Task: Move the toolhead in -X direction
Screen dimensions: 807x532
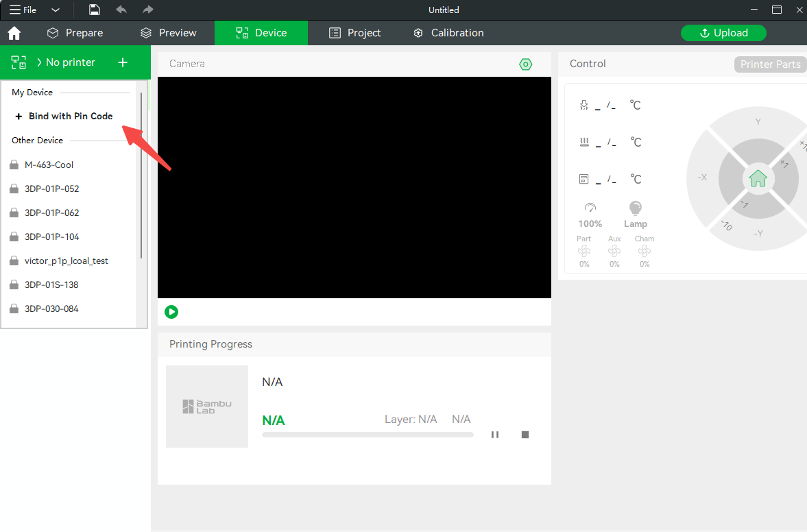Action: pyautogui.click(x=702, y=178)
